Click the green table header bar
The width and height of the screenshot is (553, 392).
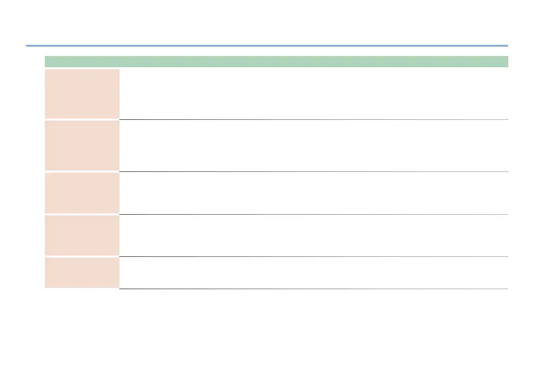coord(276,62)
